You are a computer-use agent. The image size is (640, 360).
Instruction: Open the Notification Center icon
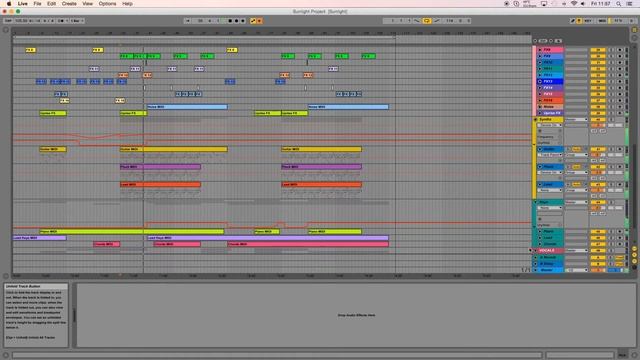630,4
